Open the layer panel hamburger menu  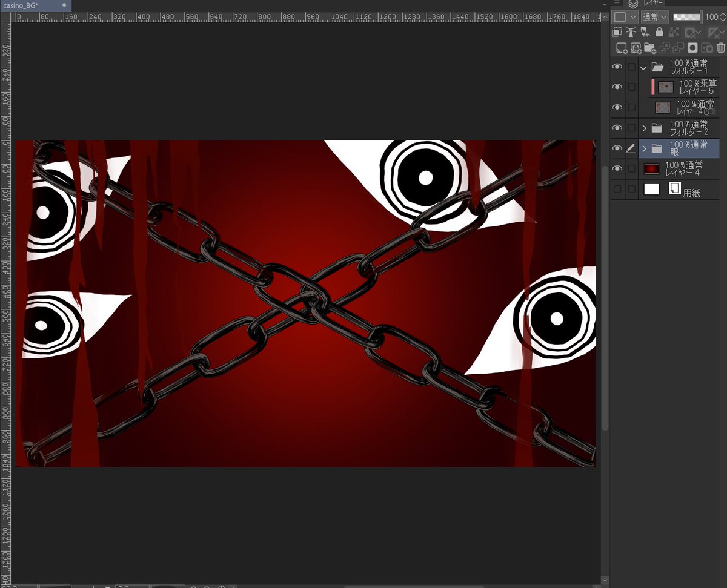617,3
